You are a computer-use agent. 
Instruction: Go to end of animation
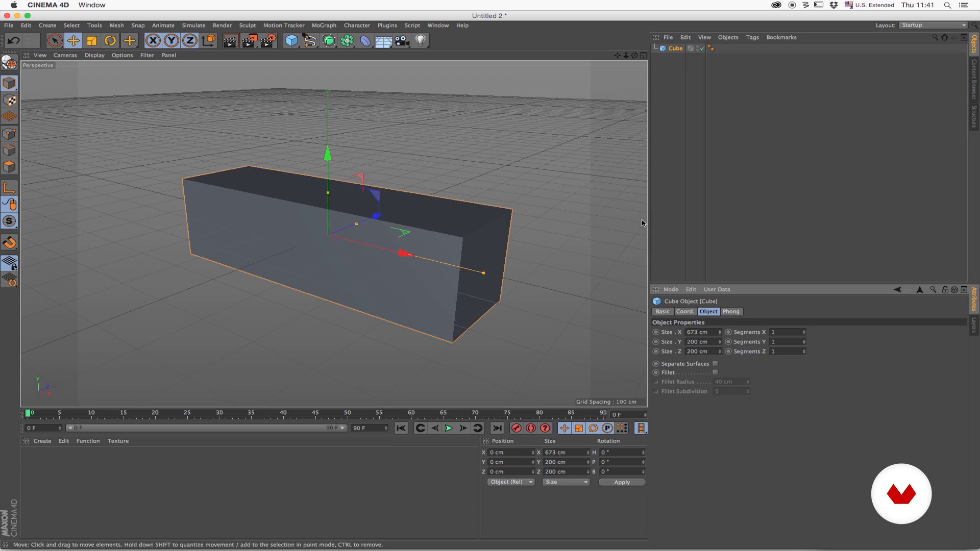pyautogui.click(x=497, y=429)
